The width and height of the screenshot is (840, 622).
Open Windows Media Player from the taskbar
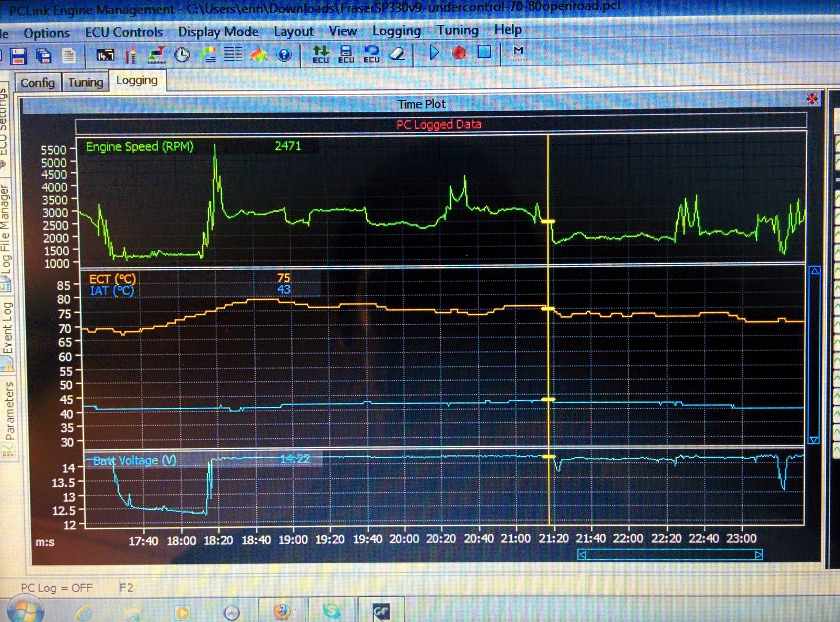pyautogui.click(x=182, y=612)
